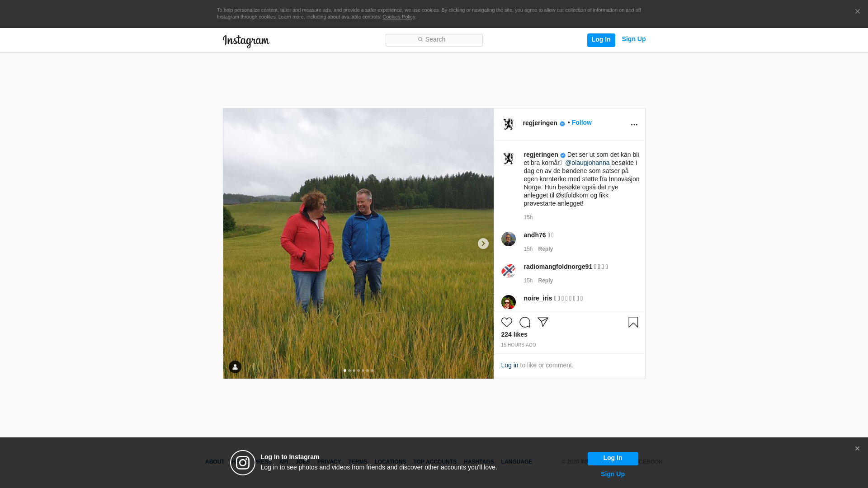Image resolution: width=868 pixels, height=488 pixels.
Task: Click the noire_iris username
Action: [x=538, y=298]
